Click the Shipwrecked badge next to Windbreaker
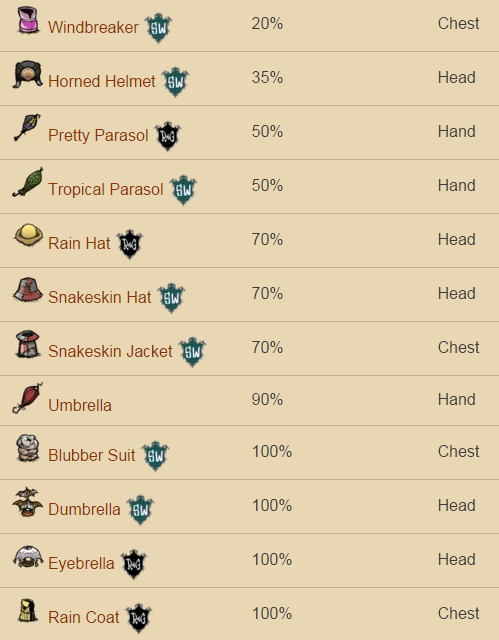Viewport: 499px width, 640px height. pyautogui.click(x=158, y=28)
